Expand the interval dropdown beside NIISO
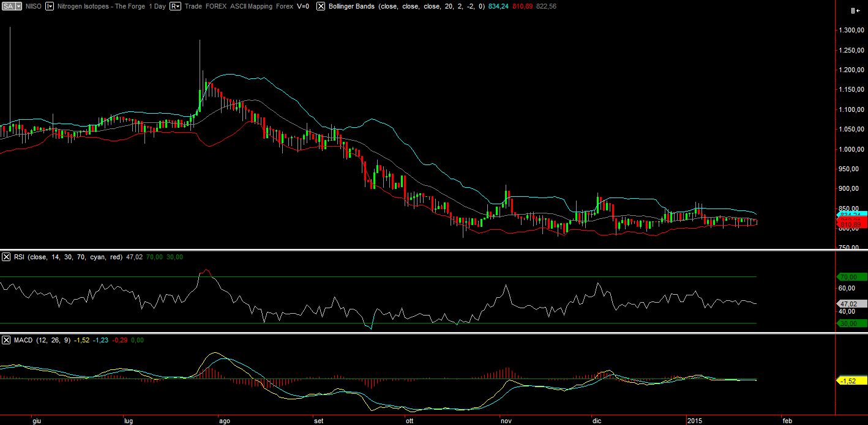The width and height of the screenshot is (868, 425). pyautogui.click(x=50, y=6)
